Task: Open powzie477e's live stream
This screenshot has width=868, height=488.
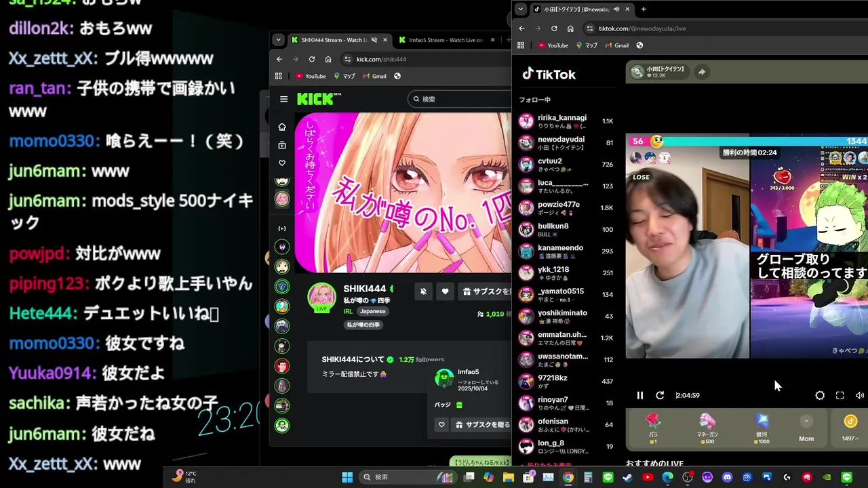Action: tap(566, 208)
